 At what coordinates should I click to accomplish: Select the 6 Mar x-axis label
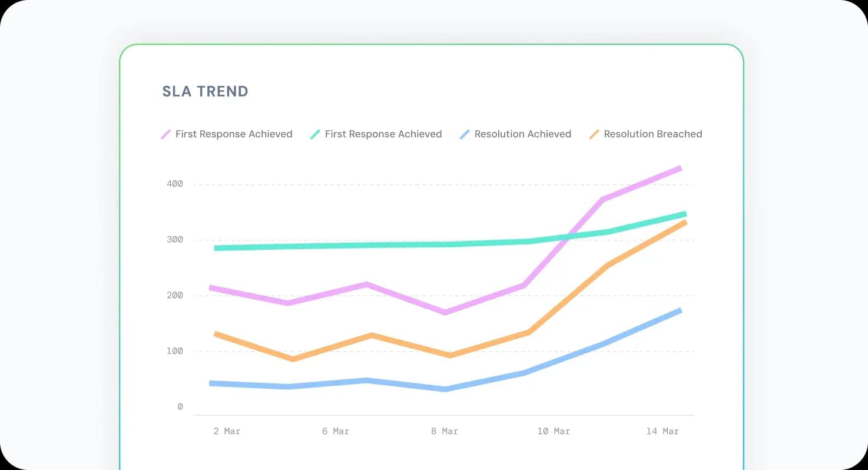click(336, 431)
